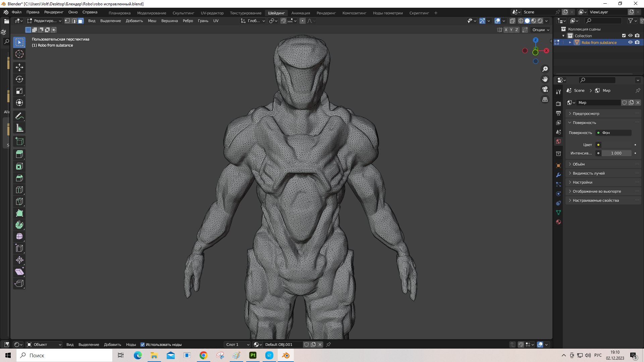Click the Фон surface shader button
Image resolution: width=644 pixels, height=362 pixels.
[x=613, y=133]
